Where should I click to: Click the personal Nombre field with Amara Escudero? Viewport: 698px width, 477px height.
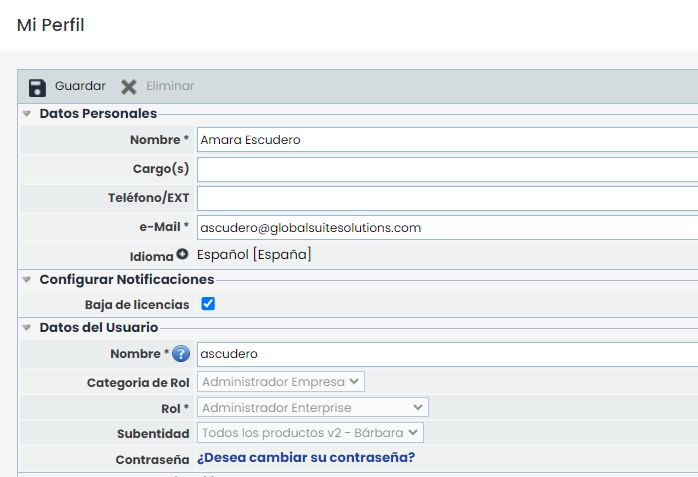coord(446,140)
